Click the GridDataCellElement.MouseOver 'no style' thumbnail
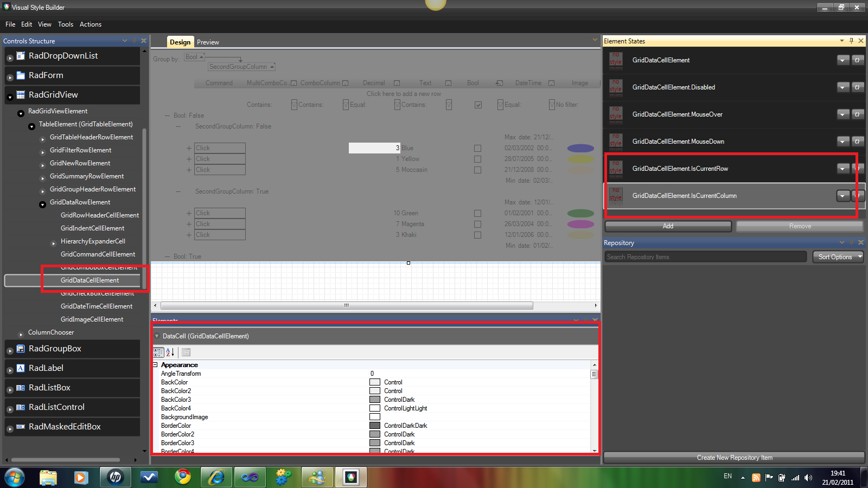Screen dimensions: 868x488 616,114
